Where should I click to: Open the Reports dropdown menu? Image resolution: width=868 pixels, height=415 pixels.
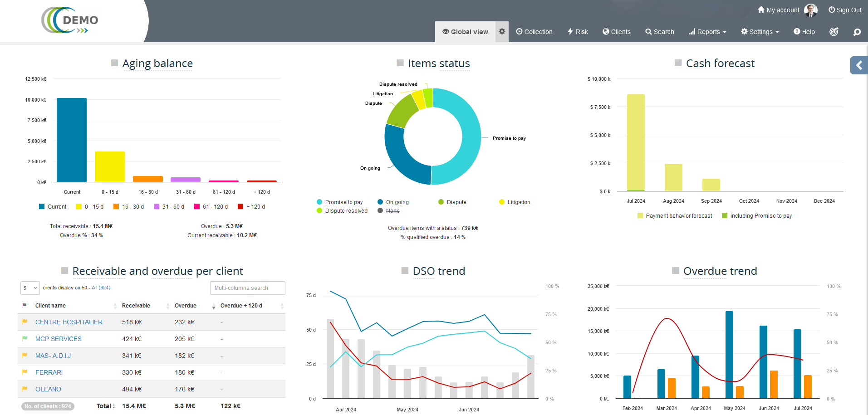(707, 32)
